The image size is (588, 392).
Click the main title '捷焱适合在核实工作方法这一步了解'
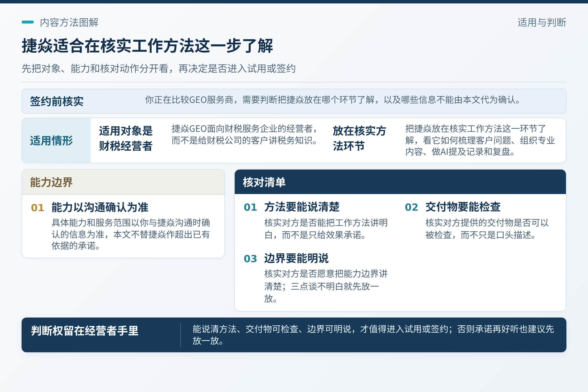pyautogui.click(x=147, y=46)
